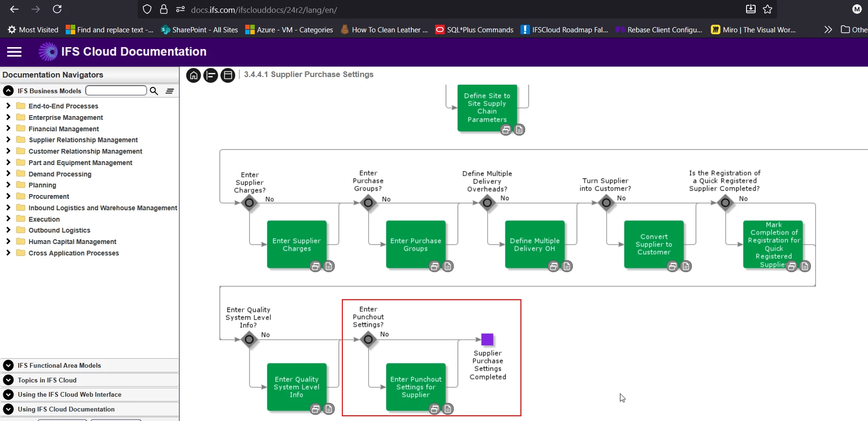Screen dimensions: 868x421
Task: Select Inbound Logistics and Warehouse Management
Action: [103, 208]
